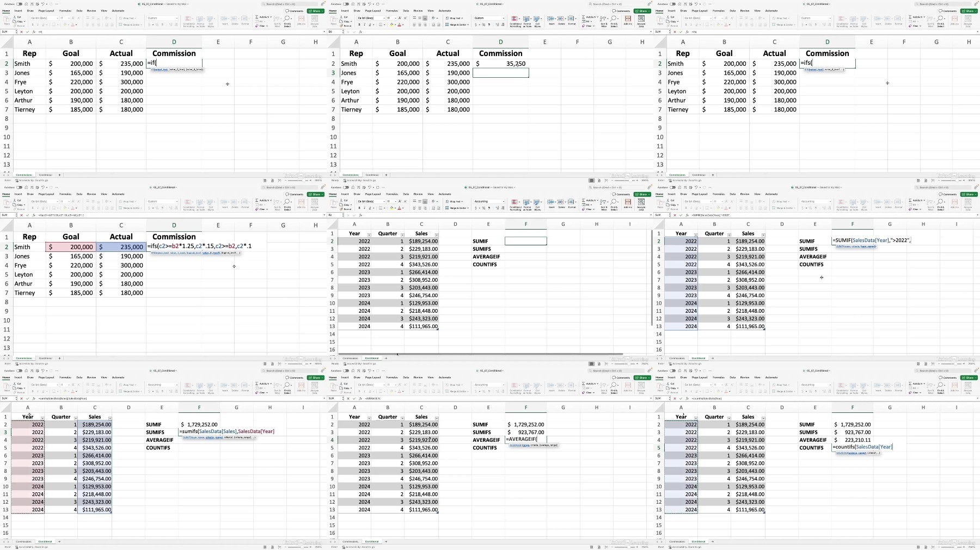
Task: Toggle AutoSave in the =countifs( window
Action: click(672, 370)
